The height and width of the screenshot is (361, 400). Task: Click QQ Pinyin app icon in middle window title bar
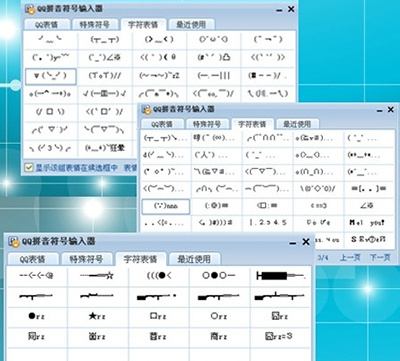(146, 109)
